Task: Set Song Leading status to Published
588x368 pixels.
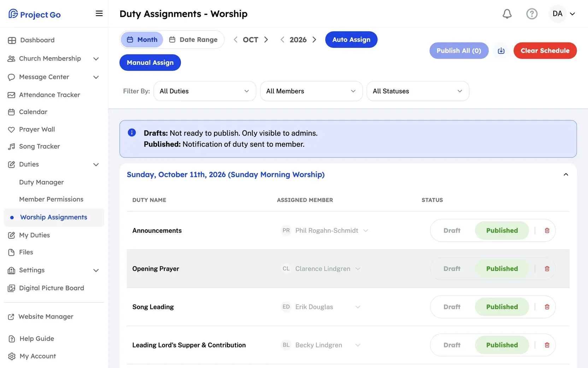Action: [x=502, y=307]
